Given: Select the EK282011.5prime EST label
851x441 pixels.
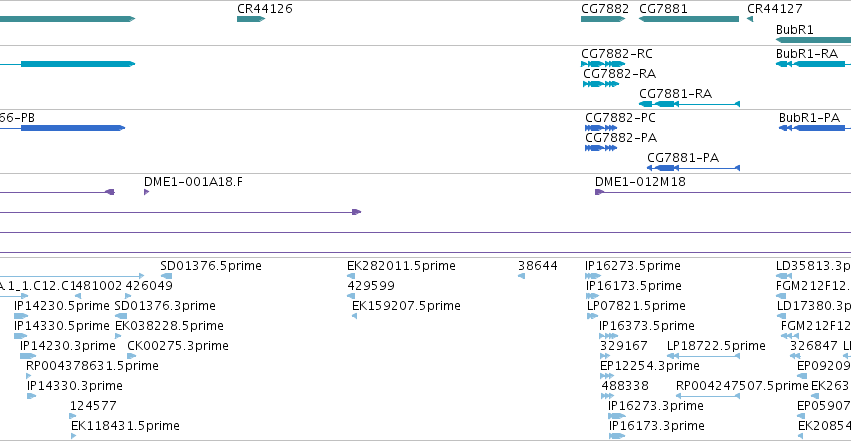Looking at the screenshot, I should point(401,266).
